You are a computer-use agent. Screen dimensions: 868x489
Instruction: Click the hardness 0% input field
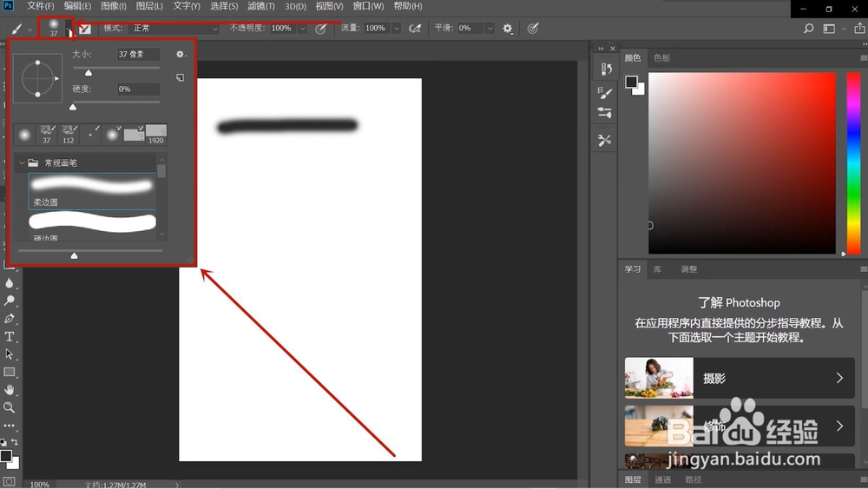click(x=138, y=89)
